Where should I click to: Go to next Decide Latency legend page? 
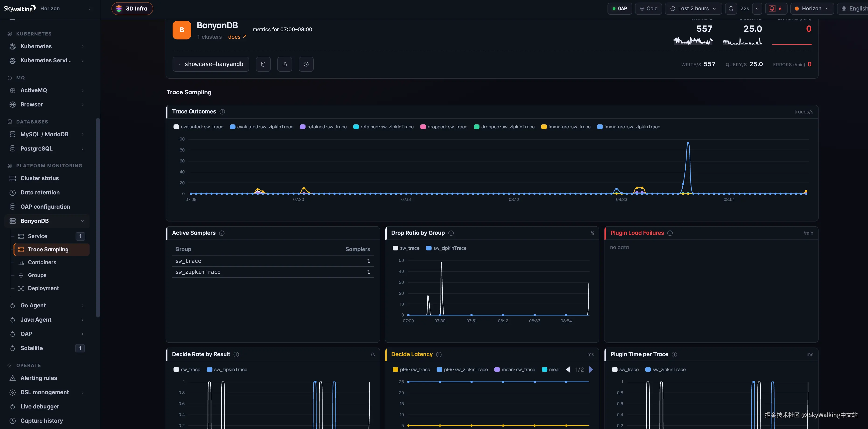pos(591,370)
